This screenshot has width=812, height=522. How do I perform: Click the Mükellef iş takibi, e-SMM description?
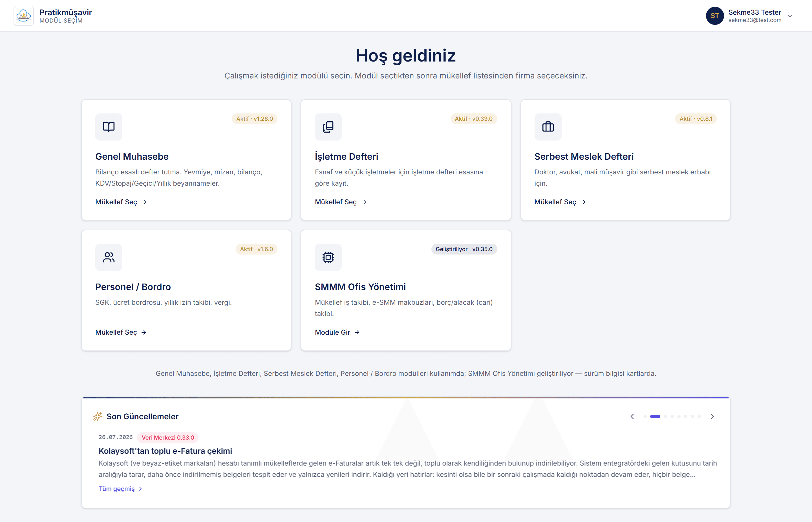404,308
